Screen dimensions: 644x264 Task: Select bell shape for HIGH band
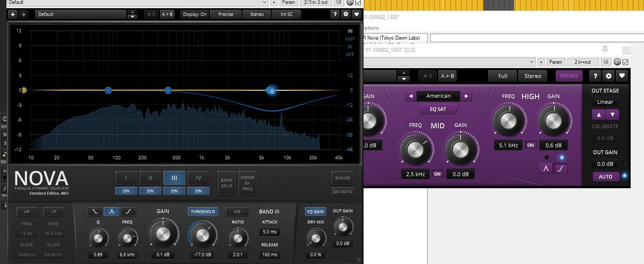tap(546, 168)
